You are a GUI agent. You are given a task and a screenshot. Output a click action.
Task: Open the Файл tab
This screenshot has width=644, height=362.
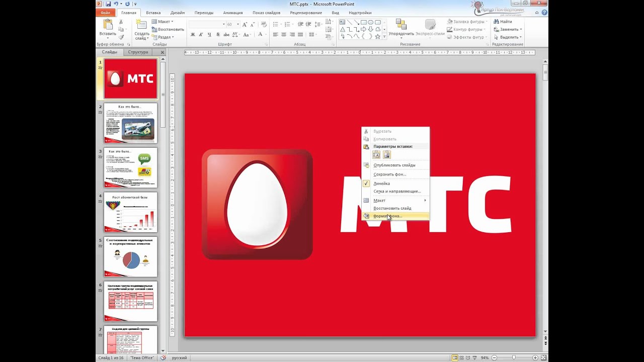106,13
